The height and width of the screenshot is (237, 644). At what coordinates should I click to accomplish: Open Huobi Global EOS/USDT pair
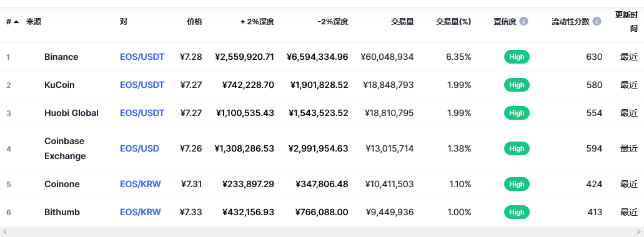click(x=142, y=113)
